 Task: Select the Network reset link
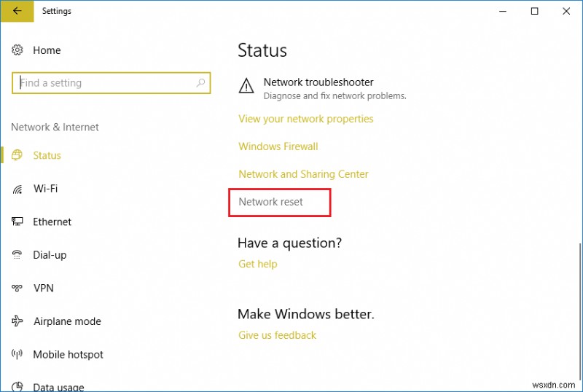point(270,202)
